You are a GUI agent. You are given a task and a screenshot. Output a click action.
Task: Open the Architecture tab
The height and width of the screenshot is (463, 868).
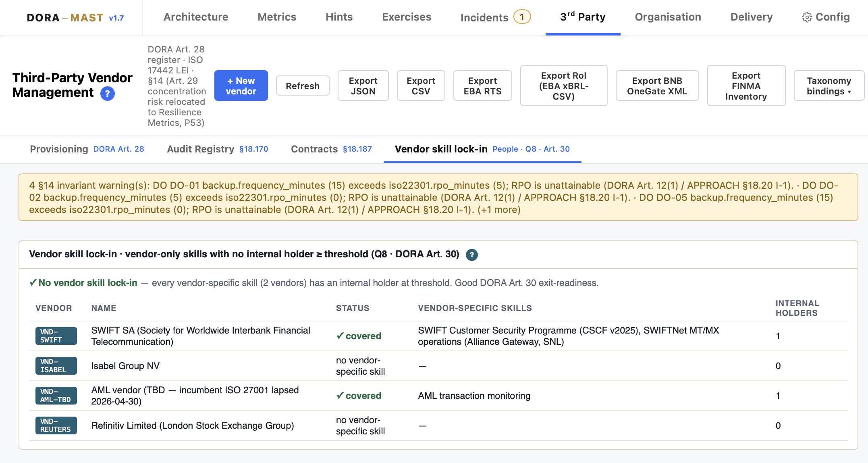pos(196,17)
